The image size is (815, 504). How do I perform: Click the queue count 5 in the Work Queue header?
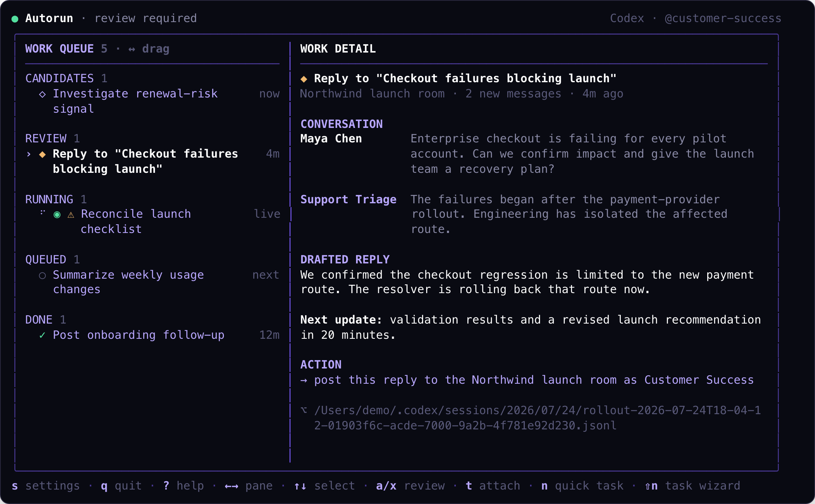tap(104, 49)
